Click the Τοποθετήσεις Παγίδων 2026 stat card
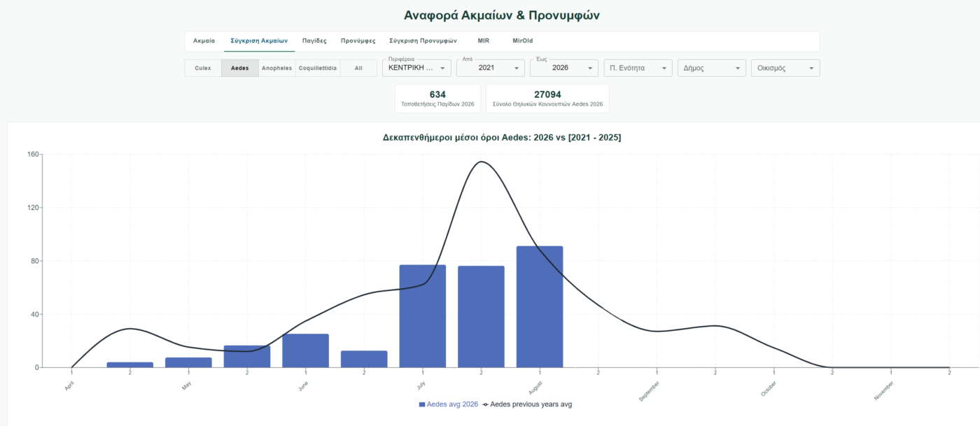 click(x=437, y=99)
